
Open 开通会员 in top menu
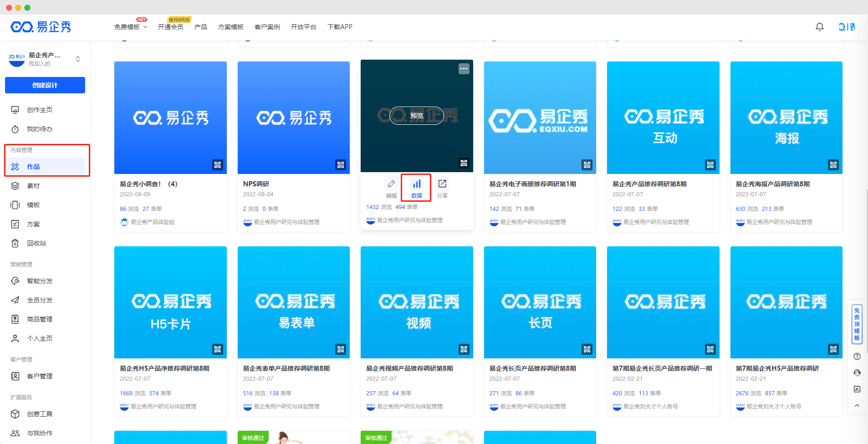(170, 27)
